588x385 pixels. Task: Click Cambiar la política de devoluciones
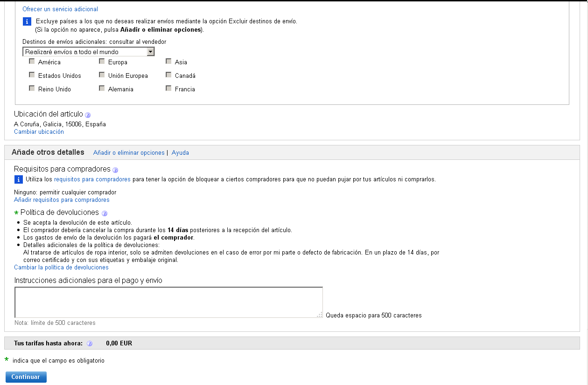[61, 267]
